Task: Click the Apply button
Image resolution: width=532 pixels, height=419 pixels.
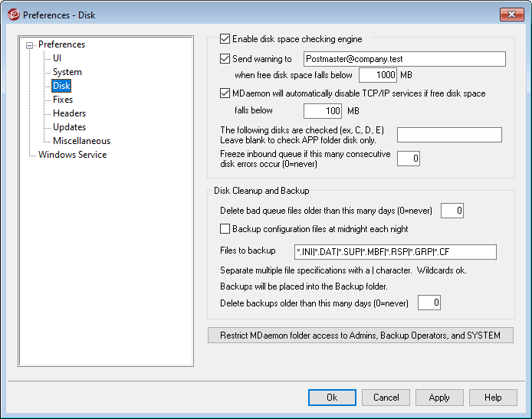Action: [x=439, y=398]
